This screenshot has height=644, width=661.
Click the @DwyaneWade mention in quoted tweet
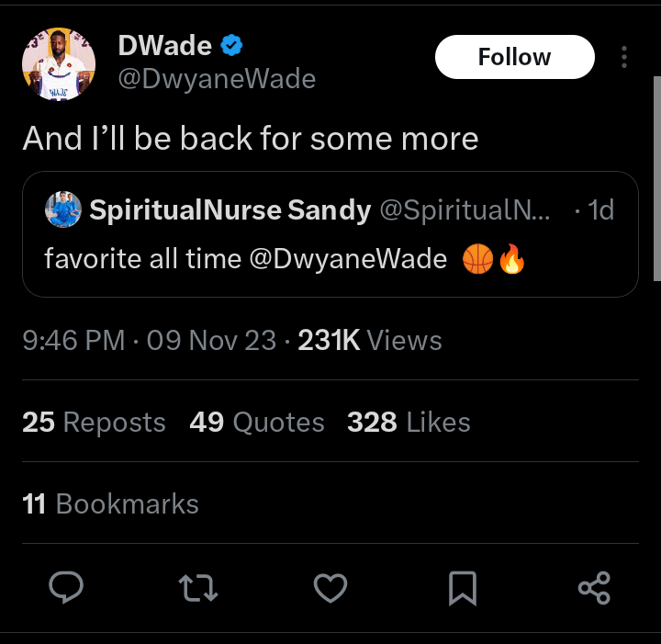tap(347, 260)
